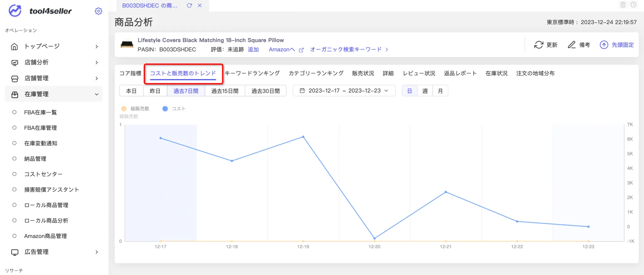Expand the 店舗管理 menu chevron

point(97,78)
